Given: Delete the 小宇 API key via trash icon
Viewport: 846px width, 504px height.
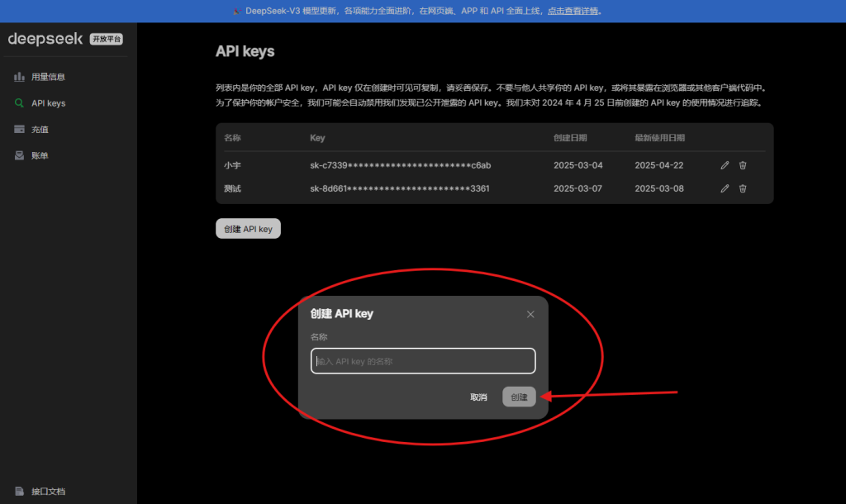Looking at the screenshot, I should pyautogui.click(x=743, y=165).
